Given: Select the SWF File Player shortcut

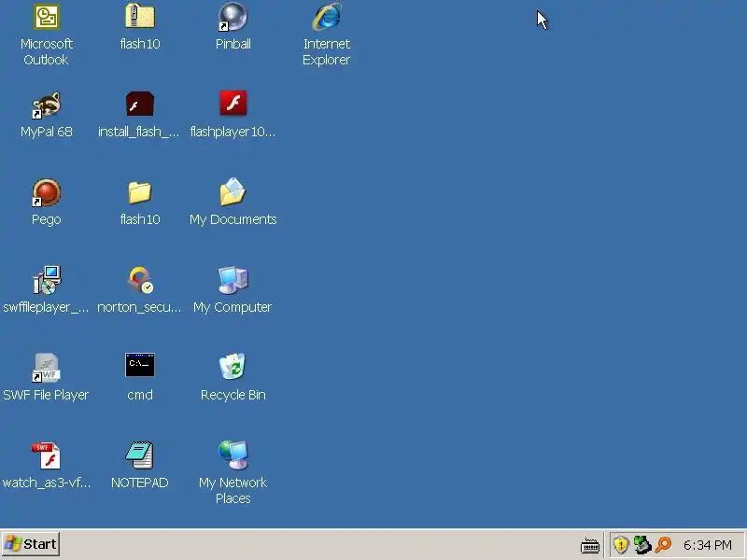Looking at the screenshot, I should 46,368.
